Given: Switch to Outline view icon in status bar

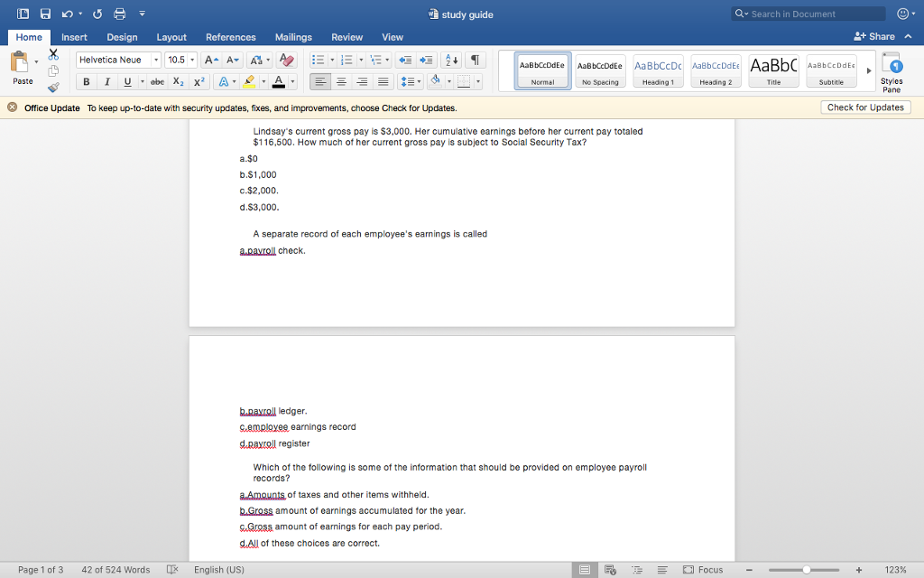Looking at the screenshot, I should 637,570.
